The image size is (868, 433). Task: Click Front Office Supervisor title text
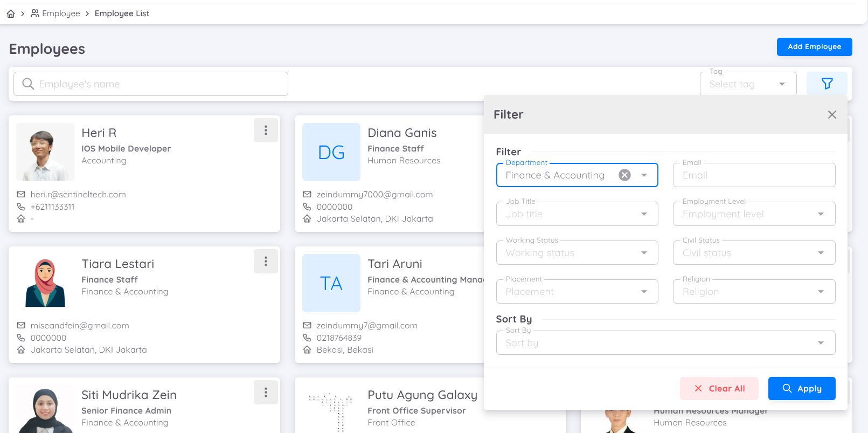click(416, 411)
